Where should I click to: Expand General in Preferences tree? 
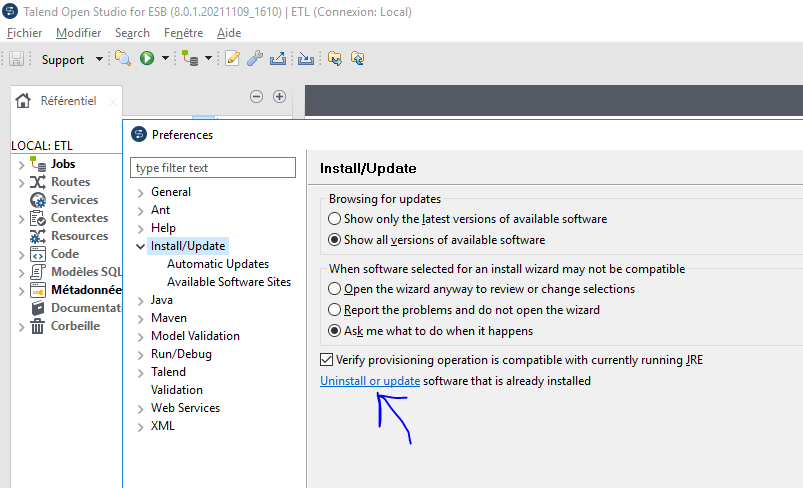(x=140, y=193)
